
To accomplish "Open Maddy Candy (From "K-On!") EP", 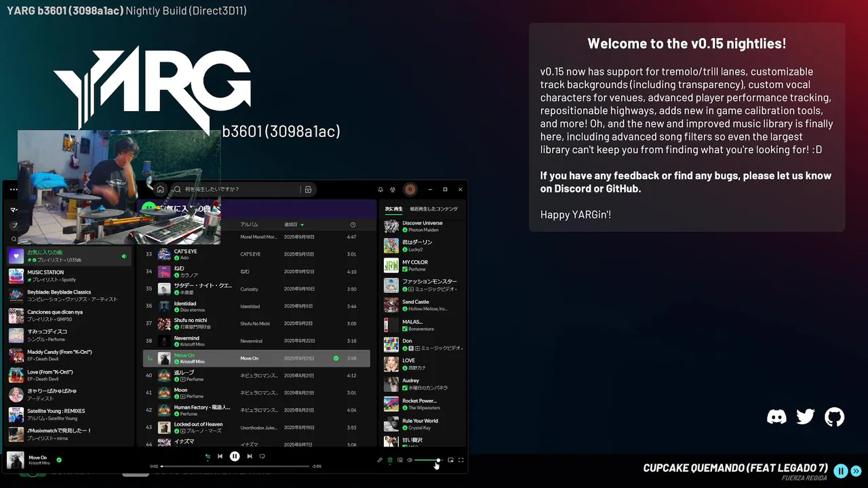I will click(70, 355).
